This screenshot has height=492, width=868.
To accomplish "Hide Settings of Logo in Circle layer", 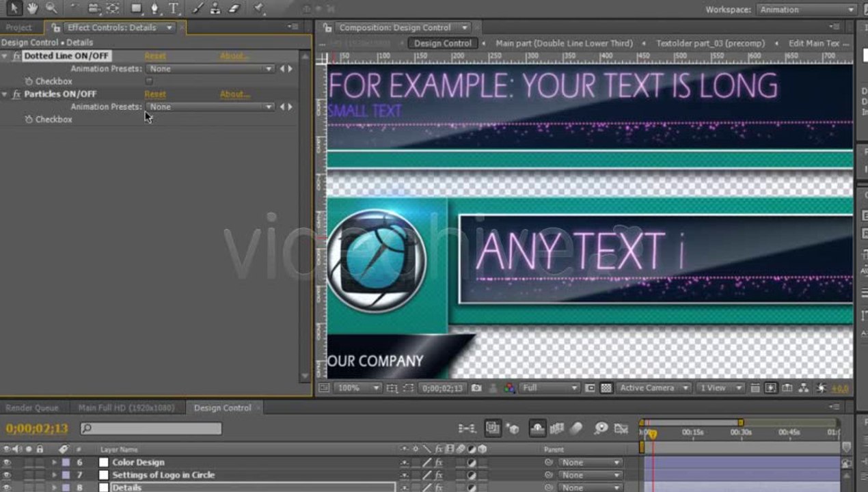I will 7,475.
